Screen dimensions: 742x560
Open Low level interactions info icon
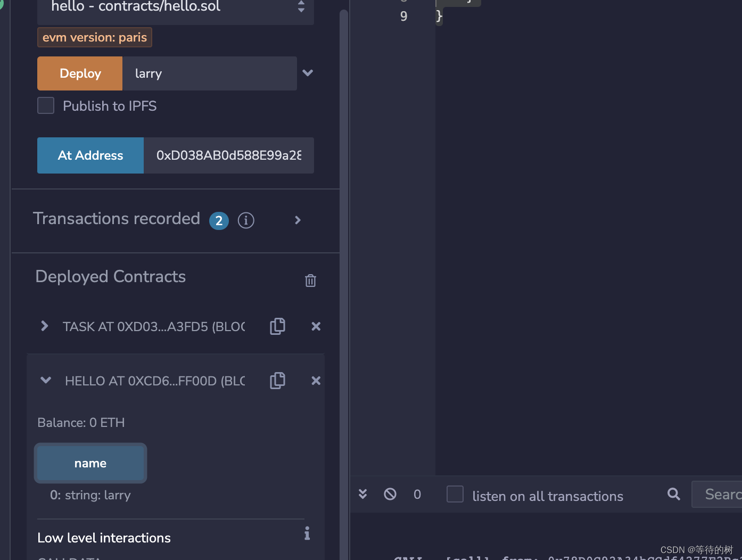307,533
